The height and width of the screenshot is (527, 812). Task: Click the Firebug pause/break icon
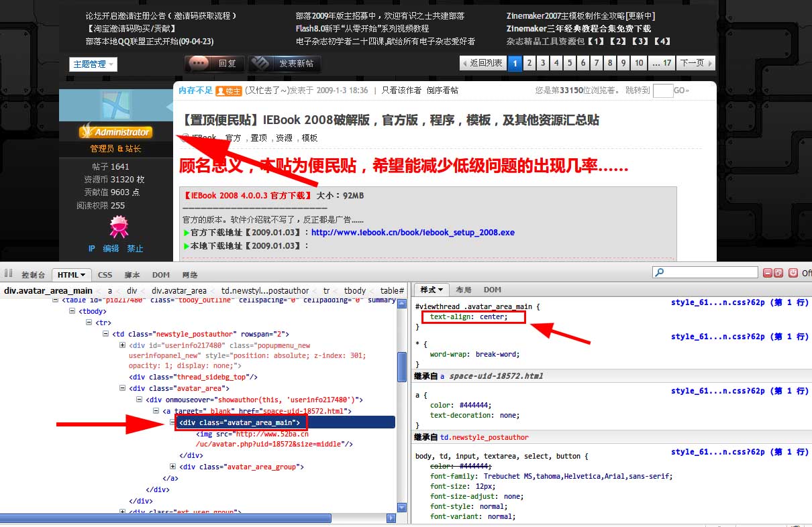pos(9,274)
